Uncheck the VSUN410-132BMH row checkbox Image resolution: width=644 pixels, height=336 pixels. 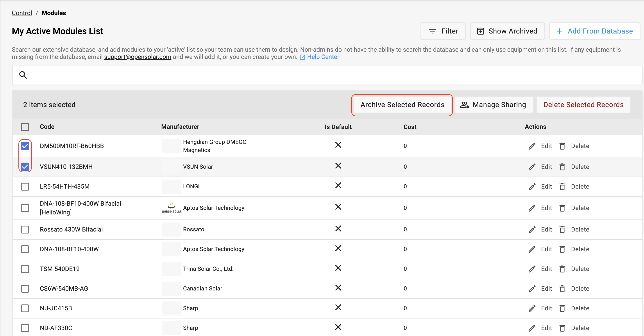point(25,167)
